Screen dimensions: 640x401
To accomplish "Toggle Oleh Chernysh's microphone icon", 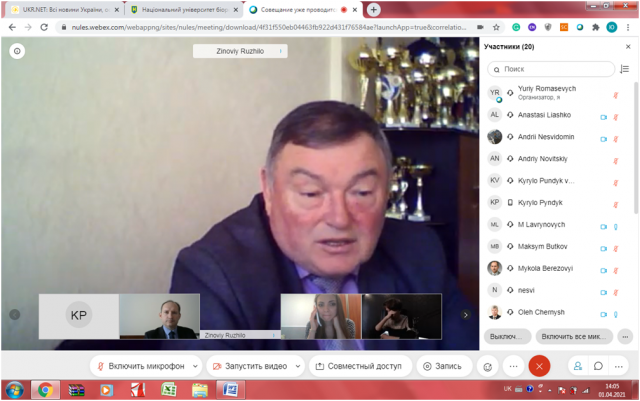I will point(616,314).
